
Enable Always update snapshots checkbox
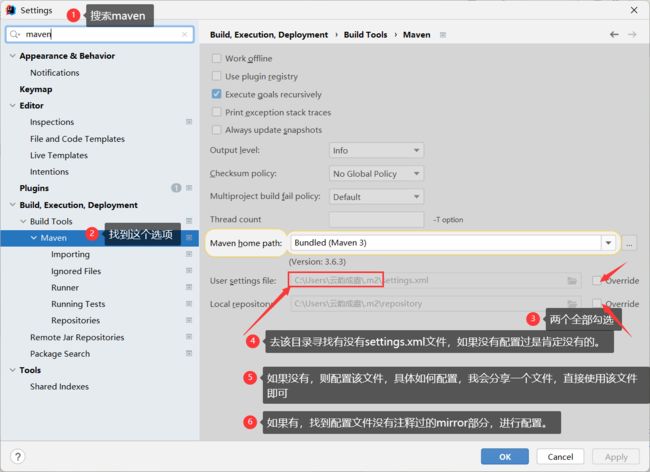[x=216, y=130]
